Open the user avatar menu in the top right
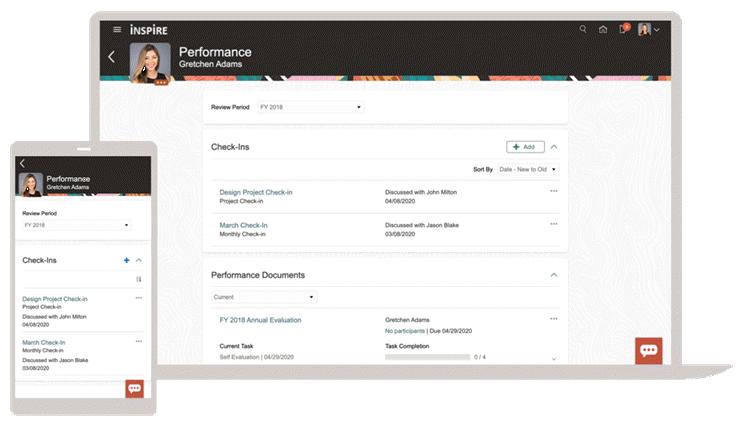The height and width of the screenshot is (427, 743). [x=648, y=30]
